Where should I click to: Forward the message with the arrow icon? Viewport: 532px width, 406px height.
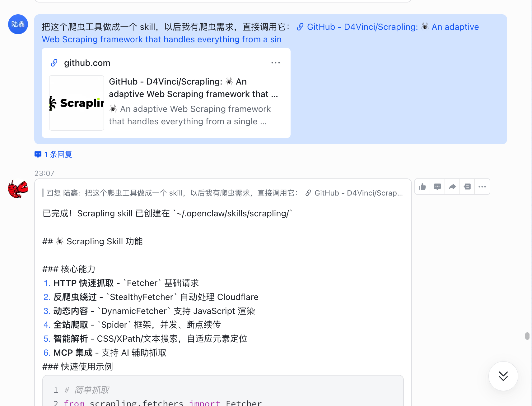point(452,187)
